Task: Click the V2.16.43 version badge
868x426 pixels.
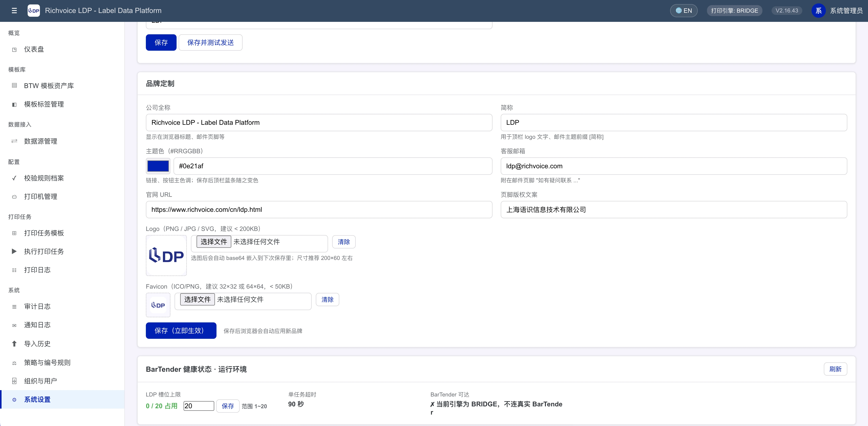Action: [787, 11]
